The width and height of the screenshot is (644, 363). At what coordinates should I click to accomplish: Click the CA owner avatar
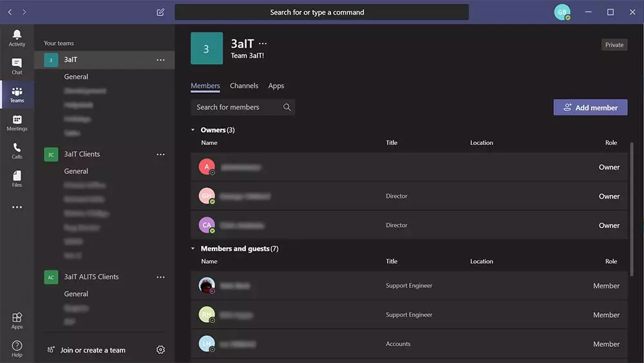pos(207,225)
